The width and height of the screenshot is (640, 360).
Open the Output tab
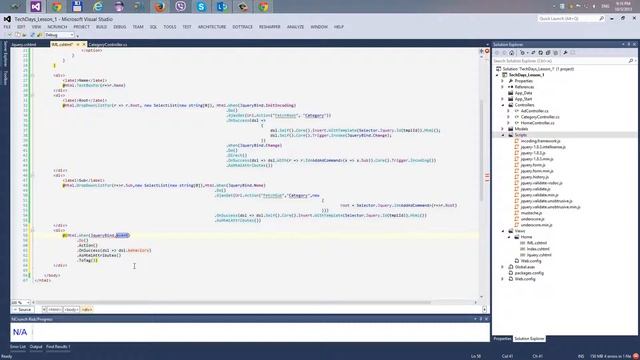tap(36, 347)
